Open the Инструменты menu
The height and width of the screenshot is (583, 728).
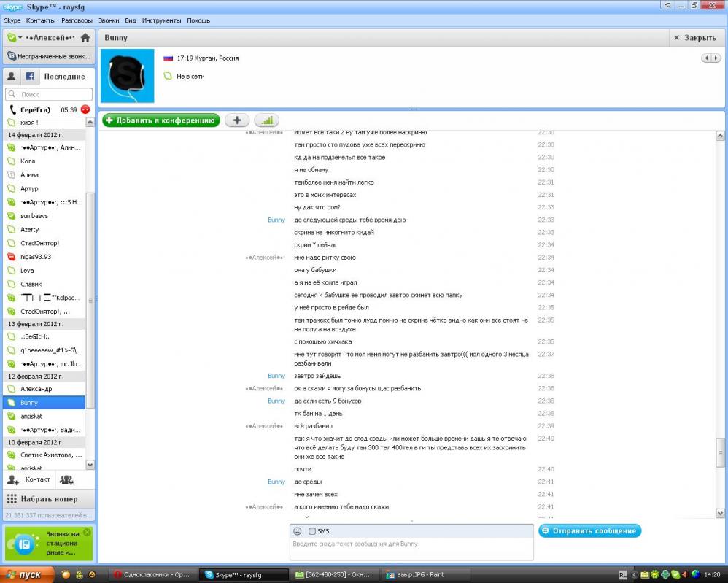coord(157,20)
